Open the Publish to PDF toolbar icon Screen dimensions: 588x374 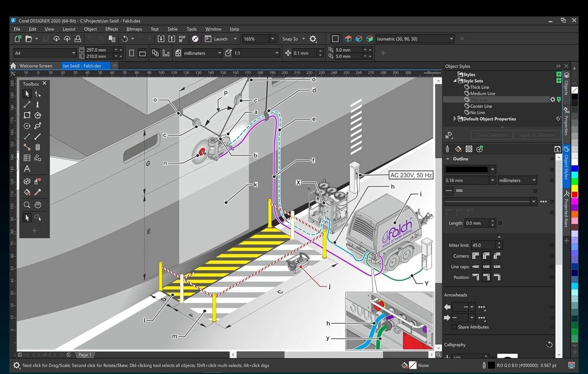click(x=181, y=38)
